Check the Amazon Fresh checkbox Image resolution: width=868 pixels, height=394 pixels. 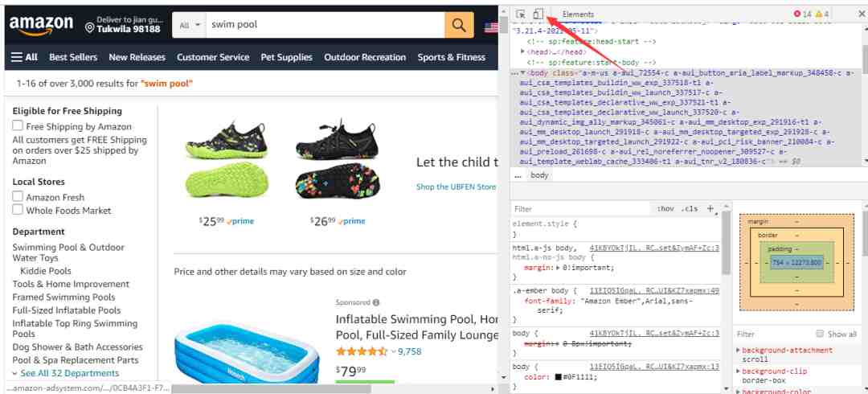(18, 197)
